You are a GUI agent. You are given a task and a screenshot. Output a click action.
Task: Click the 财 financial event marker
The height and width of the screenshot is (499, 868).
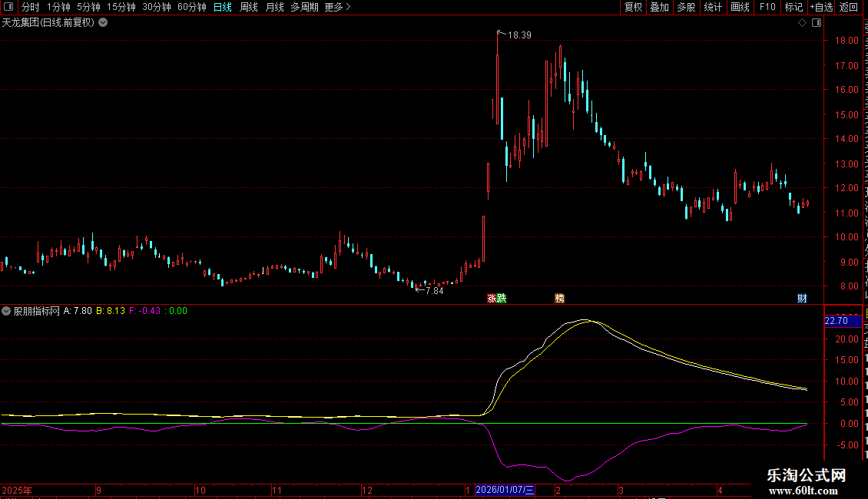click(x=802, y=299)
